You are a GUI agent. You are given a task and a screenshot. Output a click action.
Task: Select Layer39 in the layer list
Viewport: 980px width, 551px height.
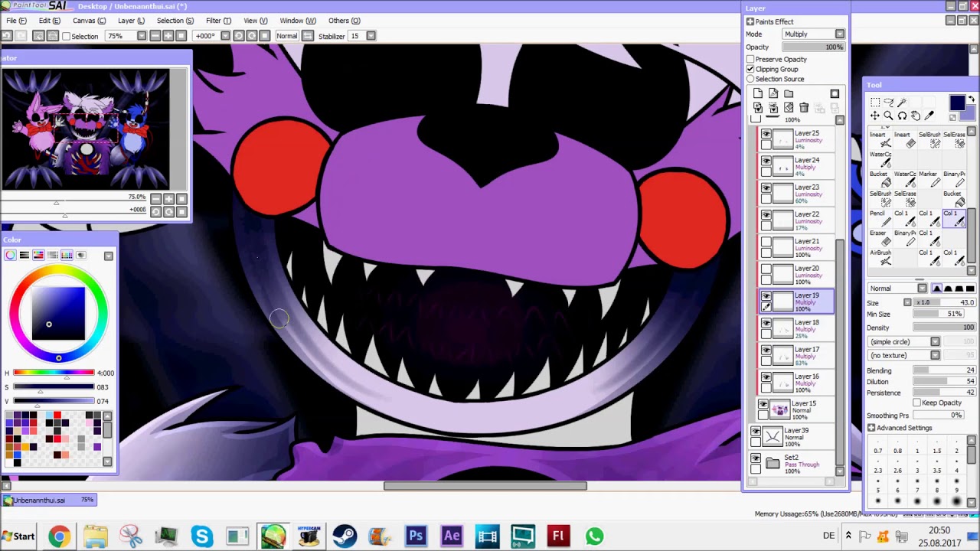pos(792,436)
